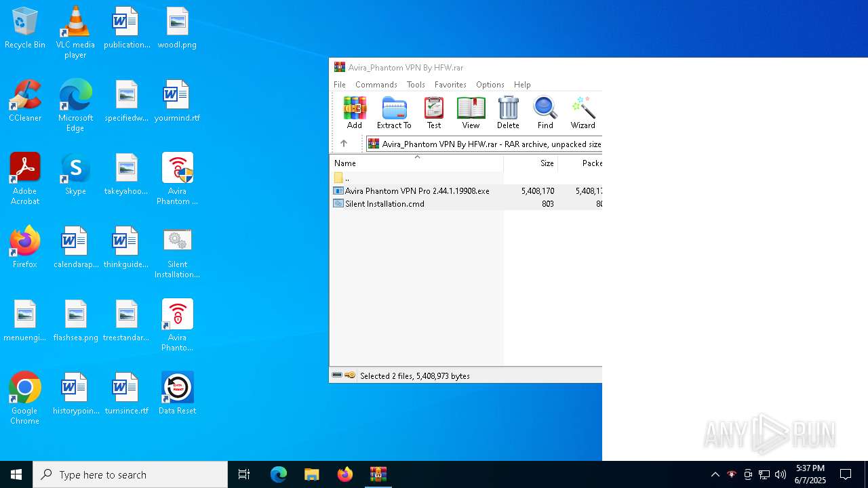Click the 'Selected 2 files' status text
The image size is (868, 488).
[415, 375]
